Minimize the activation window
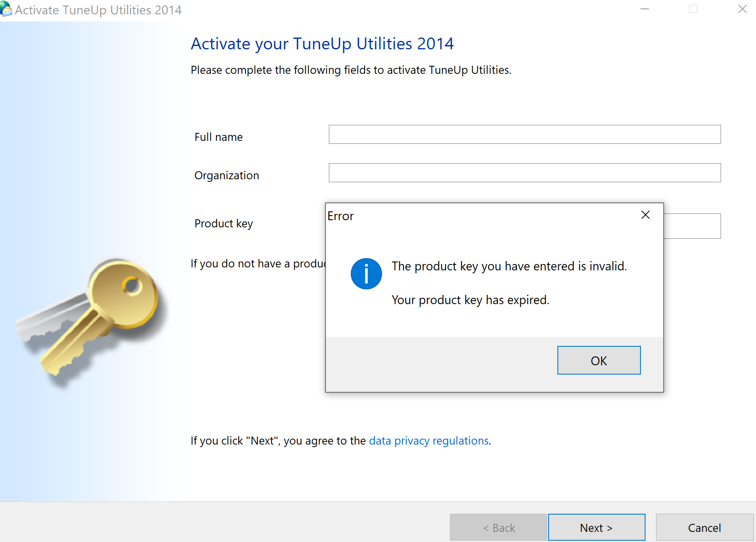Screen dimensions: 756x542 pyautogui.click(x=644, y=9)
